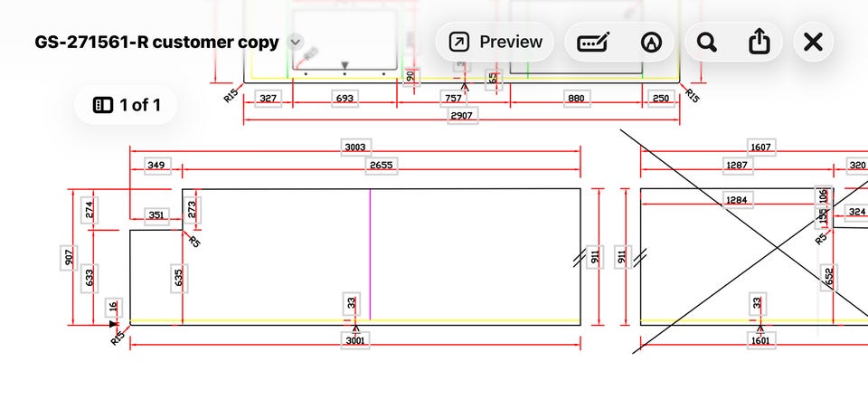Select the 3001 bottom dimension label
Screen dimensions: 868x400
click(354, 340)
